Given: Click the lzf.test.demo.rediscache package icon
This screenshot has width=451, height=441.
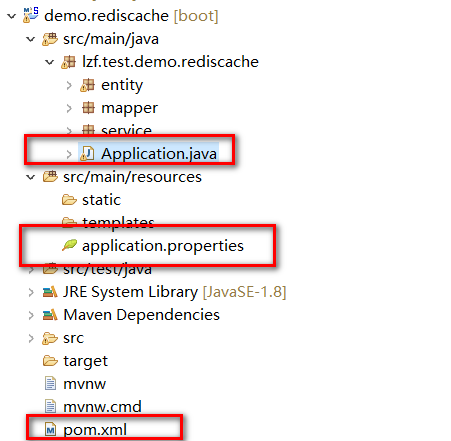Looking at the screenshot, I should point(69,62).
